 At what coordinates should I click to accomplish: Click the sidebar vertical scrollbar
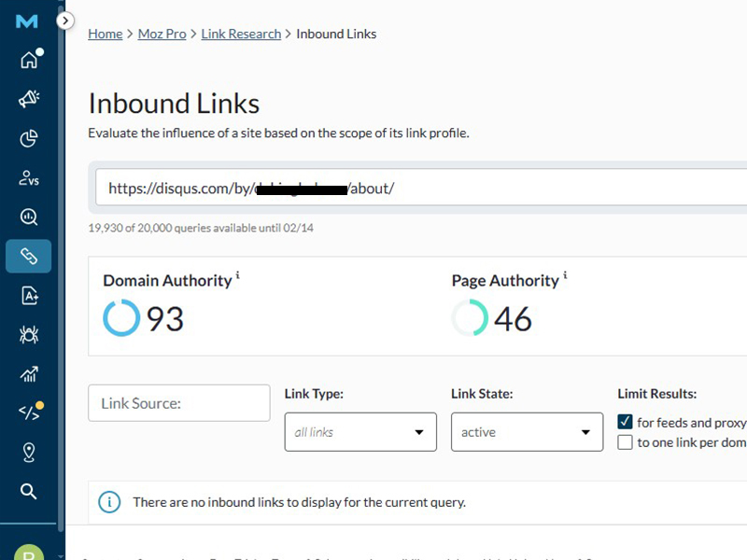point(61,267)
